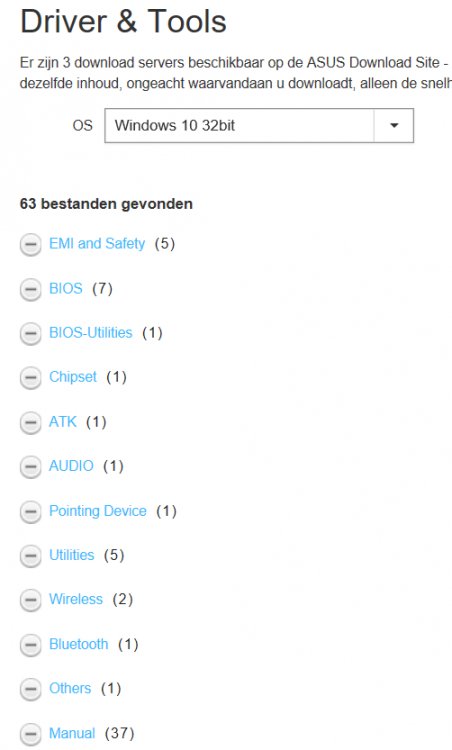Click the Manual category link
This screenshot has width=452, height=750.
pos(72,733)
